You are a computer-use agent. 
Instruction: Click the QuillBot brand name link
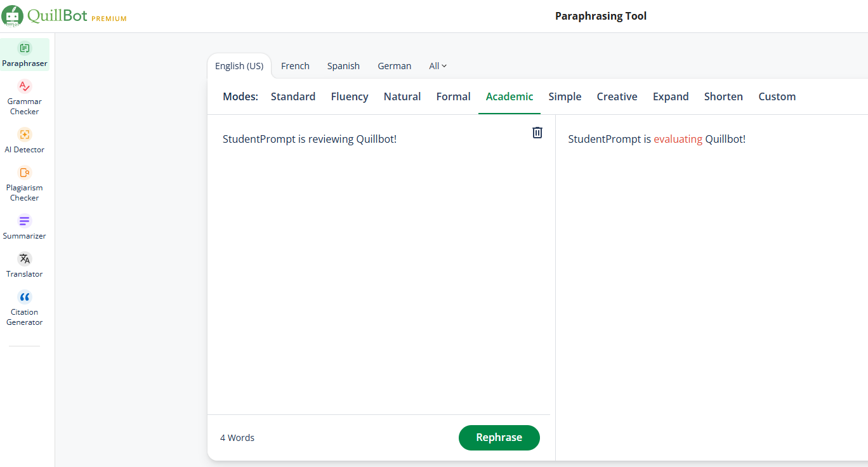coord(57,16)
